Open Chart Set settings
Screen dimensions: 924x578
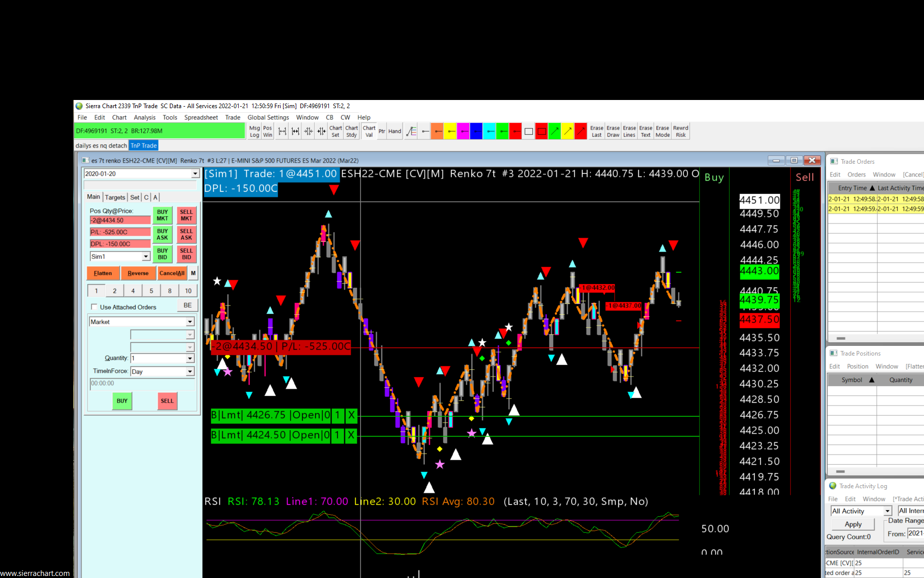(x=336, y=131)
